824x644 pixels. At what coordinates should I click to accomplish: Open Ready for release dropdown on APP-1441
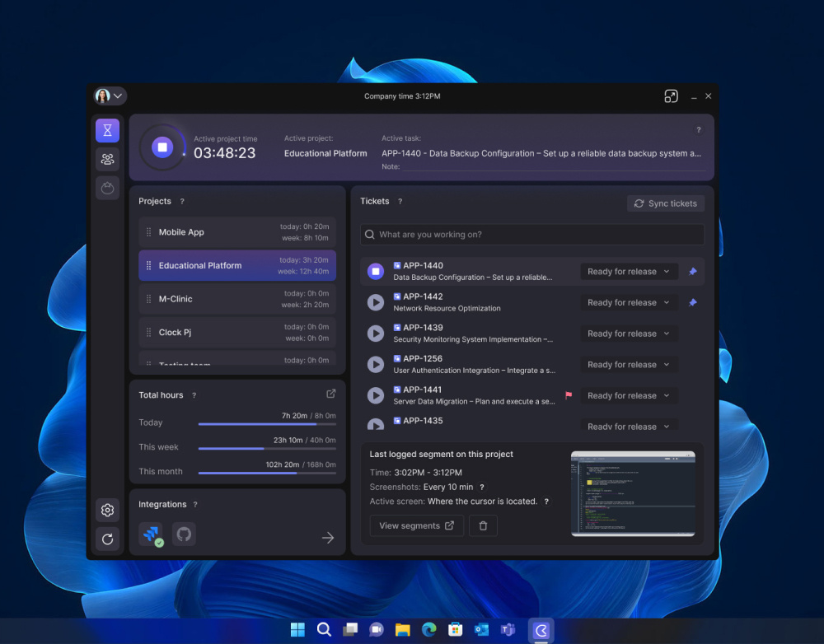point(629,395)
